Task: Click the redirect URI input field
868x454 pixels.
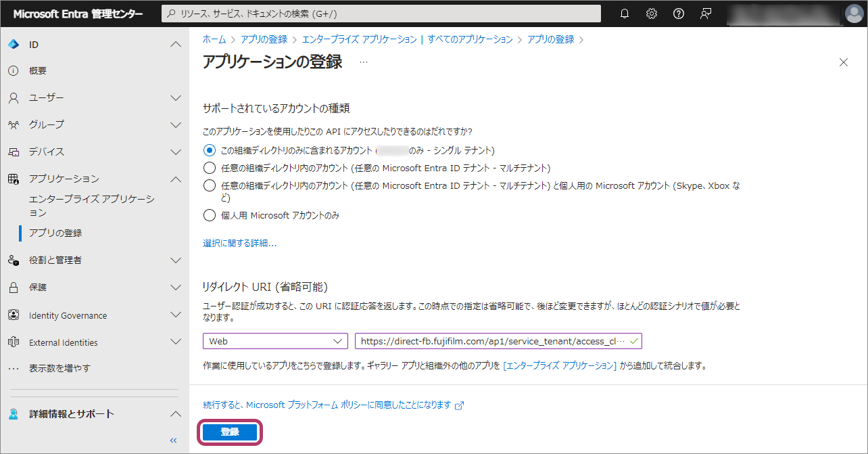Action: 498,341
